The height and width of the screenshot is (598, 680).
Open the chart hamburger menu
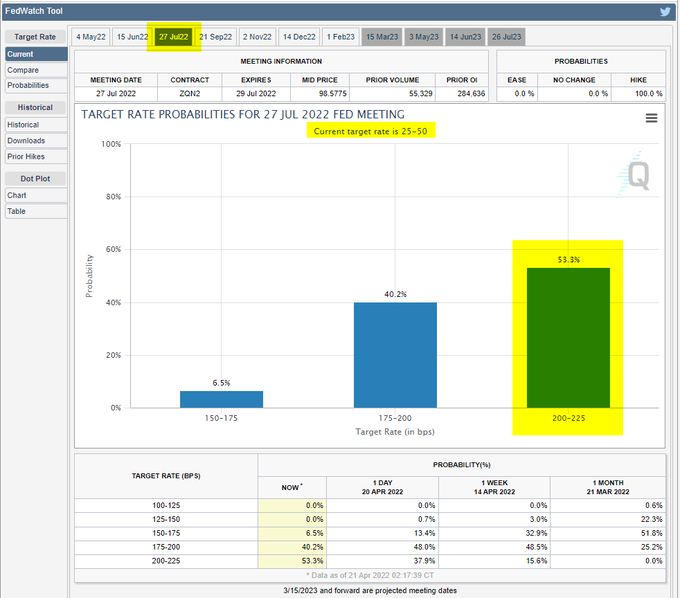[x=651, y=118]
